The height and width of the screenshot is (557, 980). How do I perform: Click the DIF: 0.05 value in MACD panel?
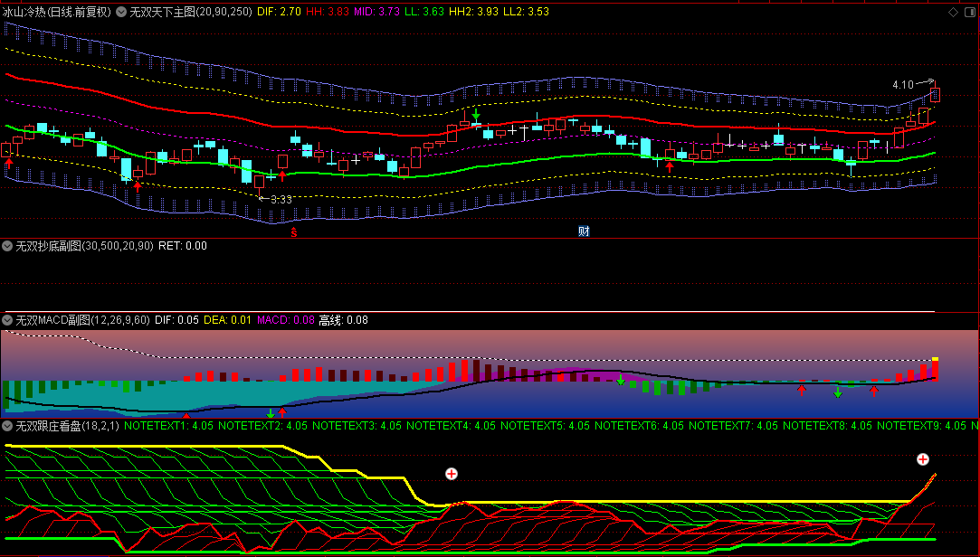point(176,320)
